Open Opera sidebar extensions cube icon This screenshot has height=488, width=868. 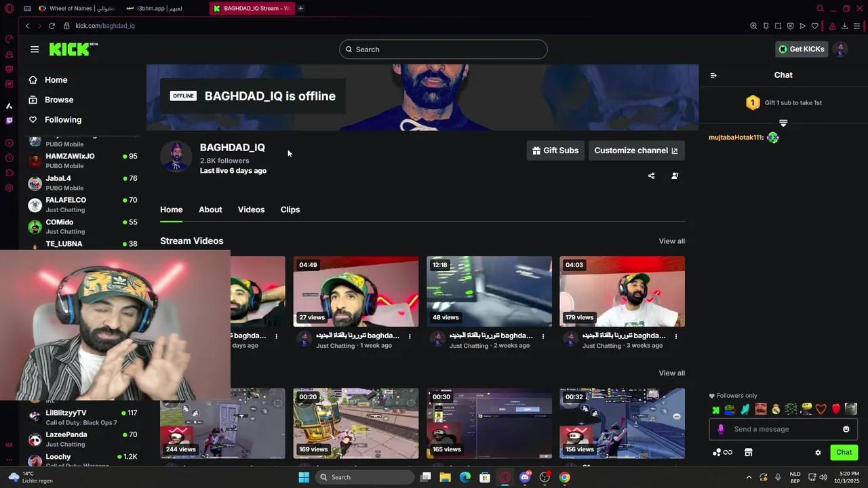[x=9, y=173]
